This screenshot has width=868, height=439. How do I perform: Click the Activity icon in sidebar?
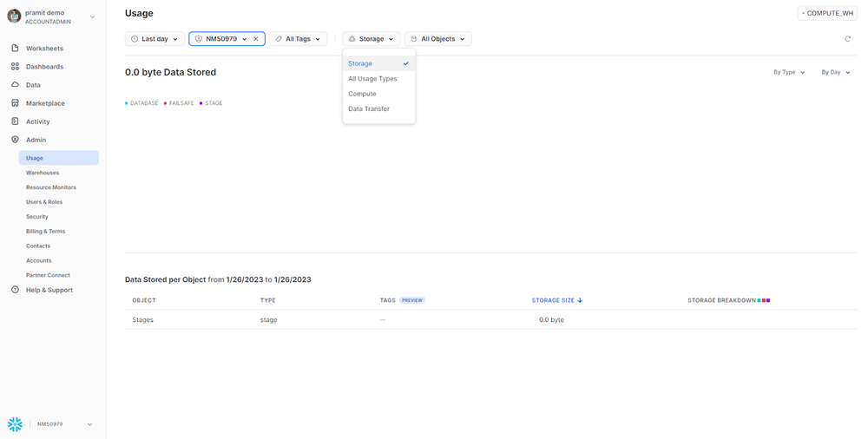click(x=15, y=121)
